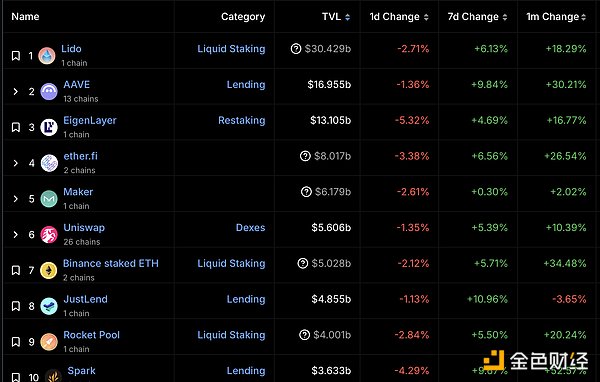Expand the AAVE row chevron

click(16, 91)
